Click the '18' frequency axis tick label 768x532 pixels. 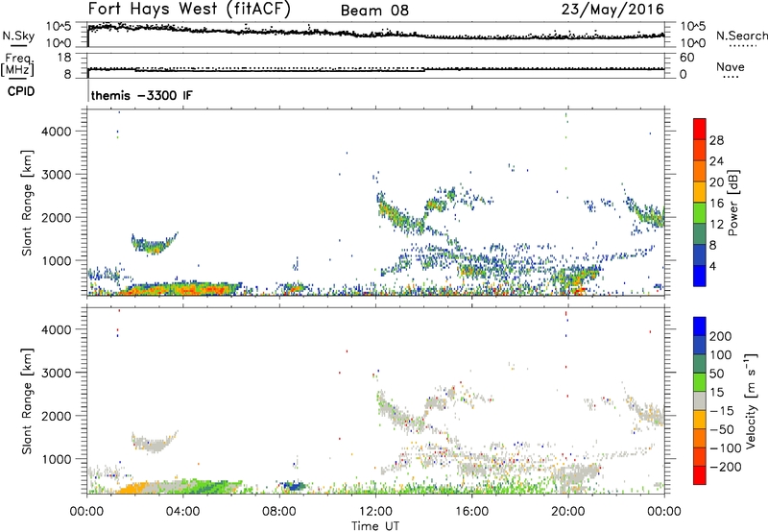(x=64, y=58)
